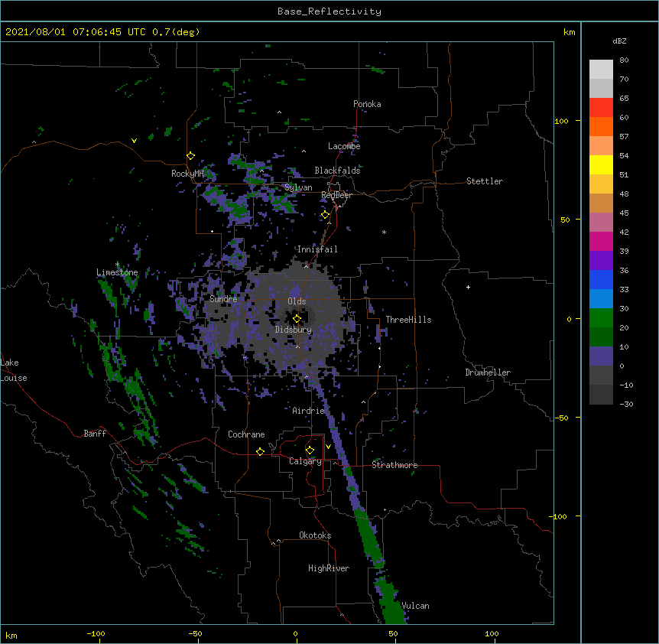Select the Limestone map label
The height and width of the screenshot is (644, 659).
point(117,272)
